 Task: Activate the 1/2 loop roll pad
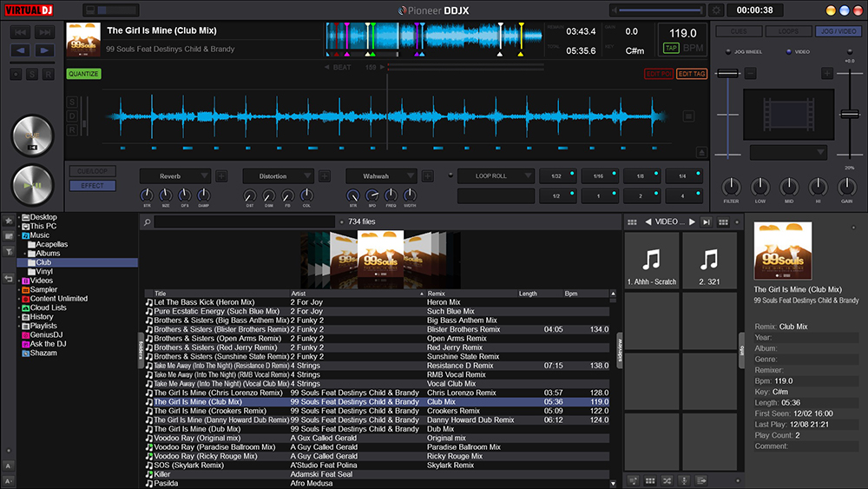point(558,196)
